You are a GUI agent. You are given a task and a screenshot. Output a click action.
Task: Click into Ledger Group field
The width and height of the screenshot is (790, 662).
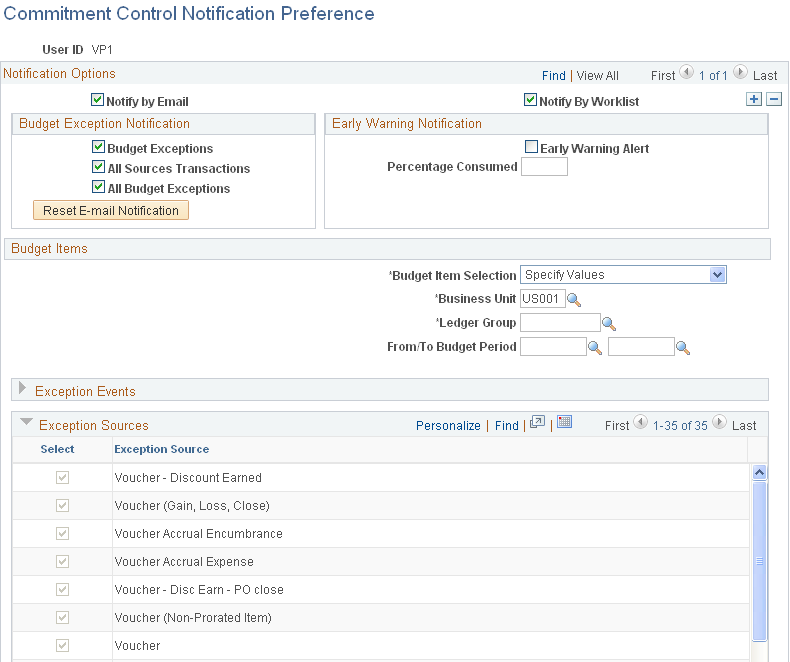pos(560,322)
